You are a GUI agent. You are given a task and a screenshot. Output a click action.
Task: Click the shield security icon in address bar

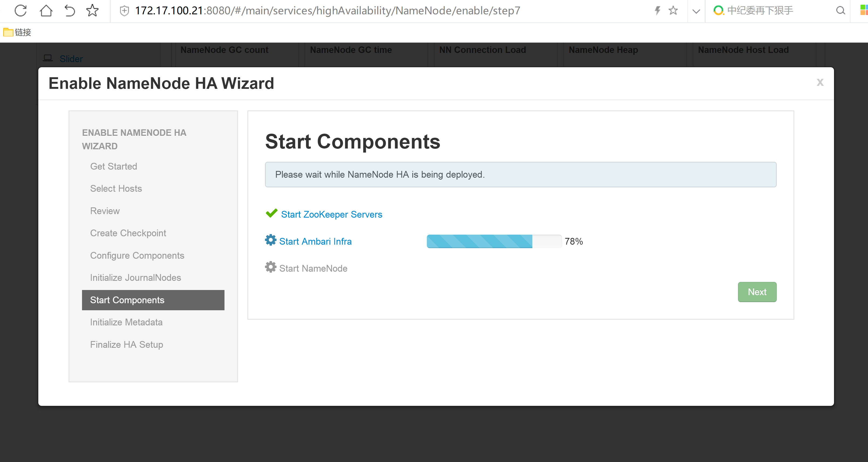[x=124, y=11]
